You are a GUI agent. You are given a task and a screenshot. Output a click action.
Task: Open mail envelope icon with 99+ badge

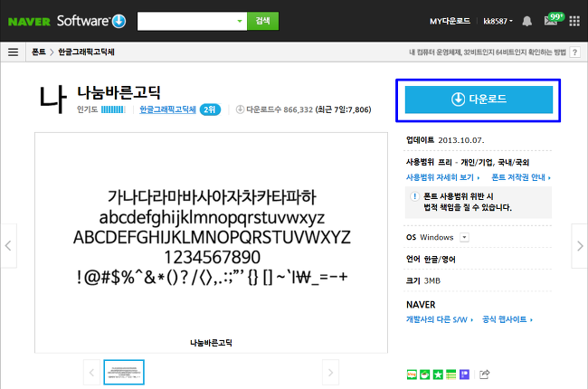[x=554, y=20]
